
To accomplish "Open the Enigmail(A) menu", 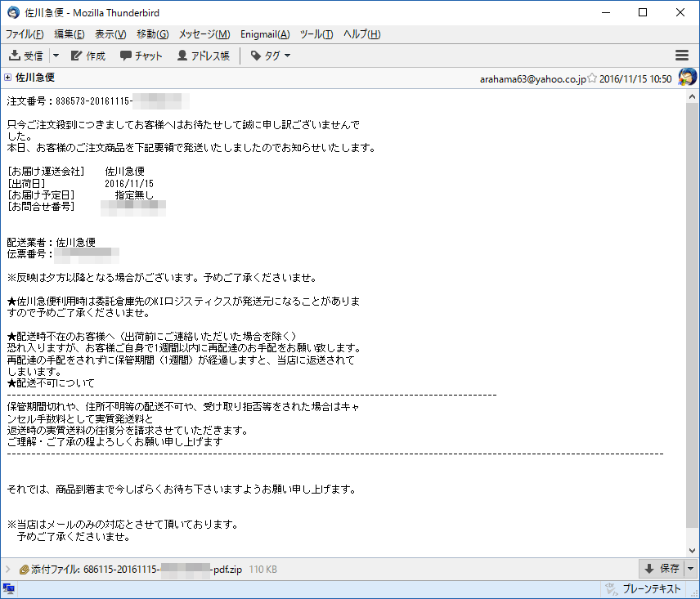I will 265,34.
